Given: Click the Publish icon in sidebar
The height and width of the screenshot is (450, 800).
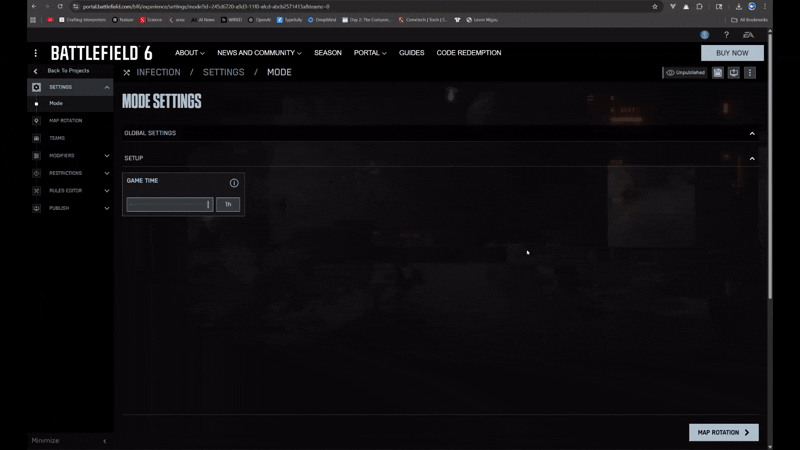Looking at the screenshot, I should [36, 208].
